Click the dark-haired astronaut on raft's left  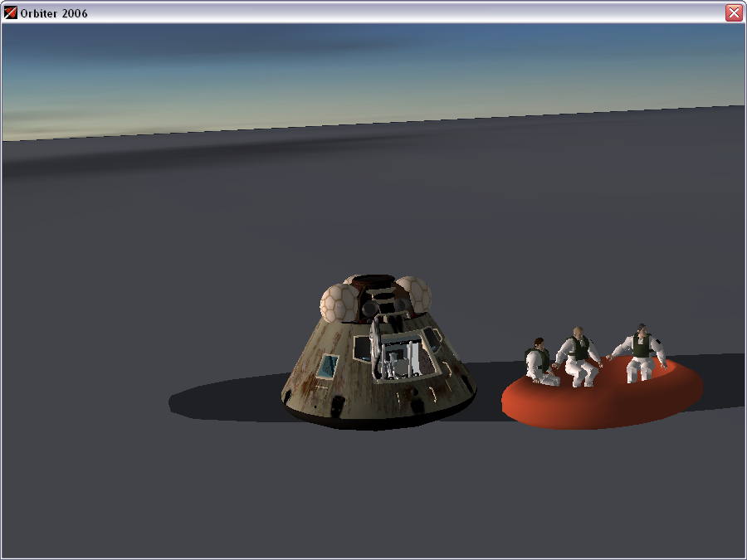[540, 362]
